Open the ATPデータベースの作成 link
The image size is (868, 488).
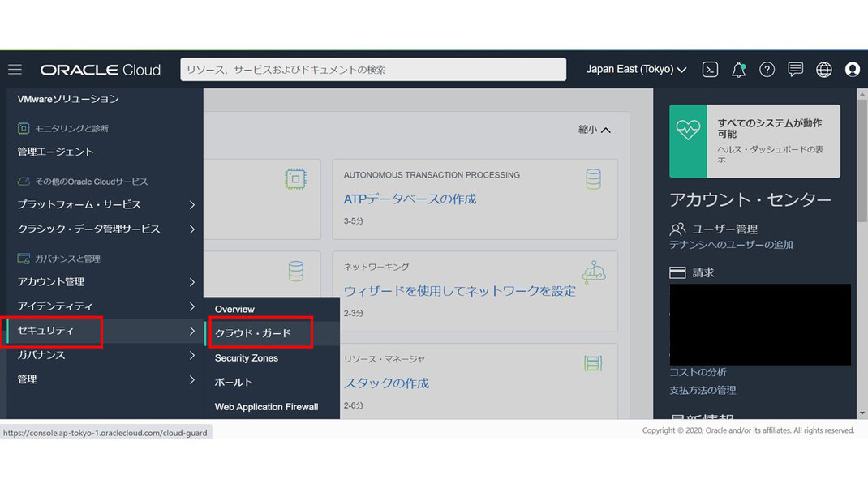[410, 199]
